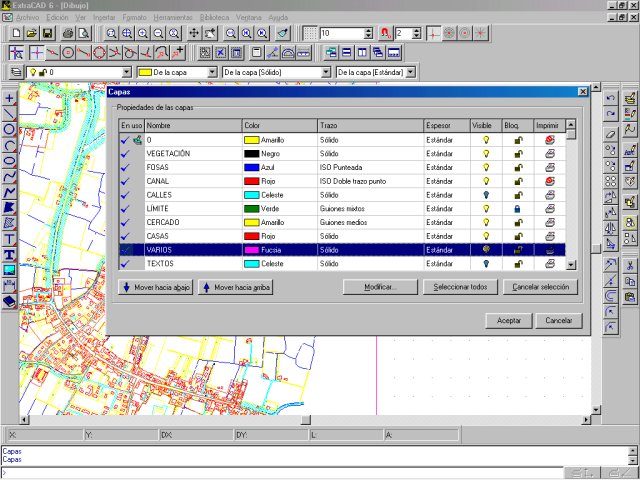Toggle the En uso checkmark for FOSAS

125,167
